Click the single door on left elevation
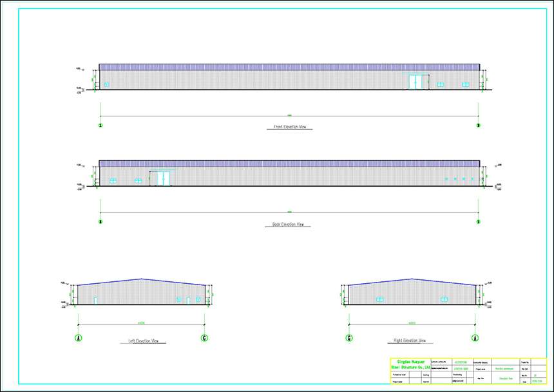Screen dimensions: 554x392 tap(95, 300)
